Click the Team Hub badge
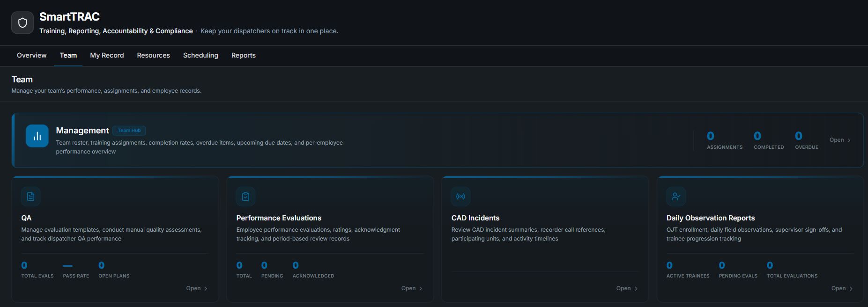The image size is (868, 307). pos(129,131)
